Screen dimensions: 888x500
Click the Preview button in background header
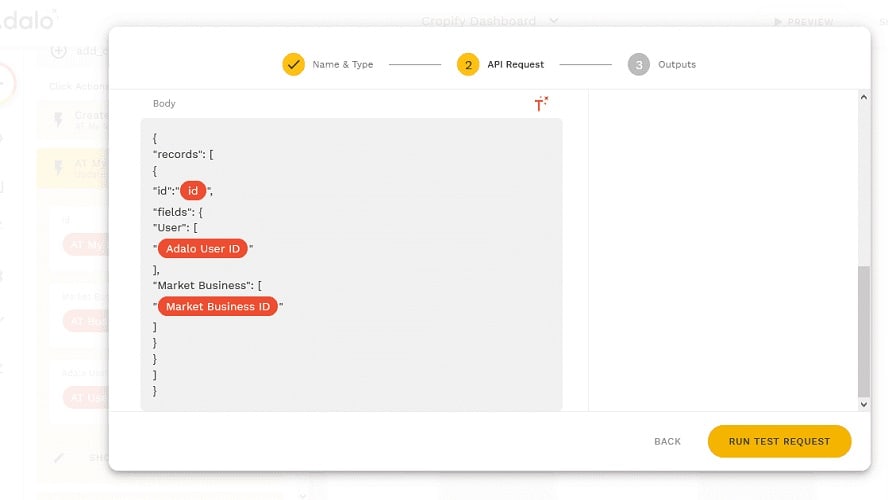click(x=804, y=22)
